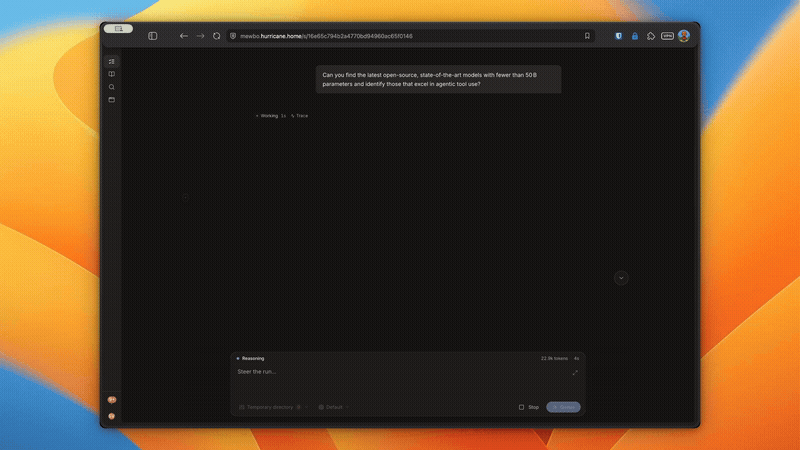Bookmark this page with the bookmark icon
This screenshot has width=800, height=450.
tap(587, 36)
